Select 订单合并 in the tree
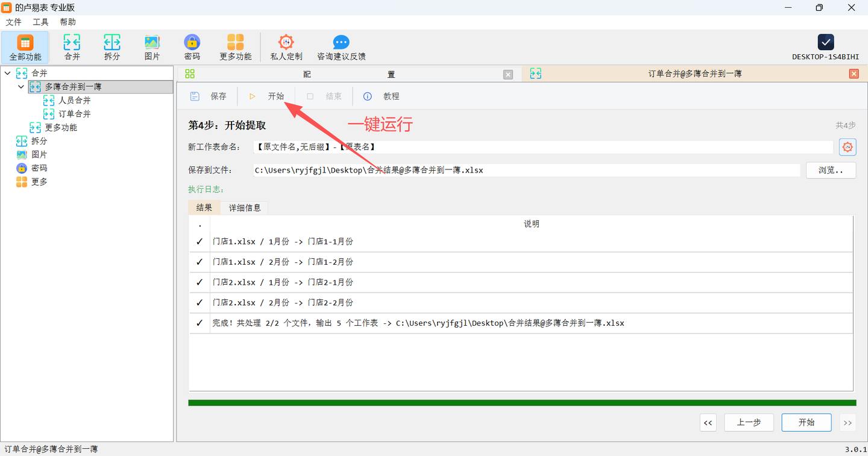Screen dimensions: 868x456 click(74, 114)
